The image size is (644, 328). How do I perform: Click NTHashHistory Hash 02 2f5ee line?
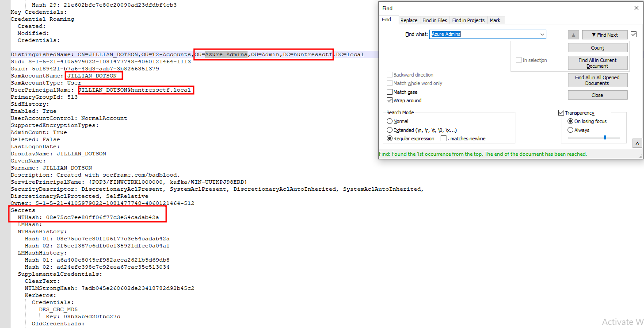point(97,246)
